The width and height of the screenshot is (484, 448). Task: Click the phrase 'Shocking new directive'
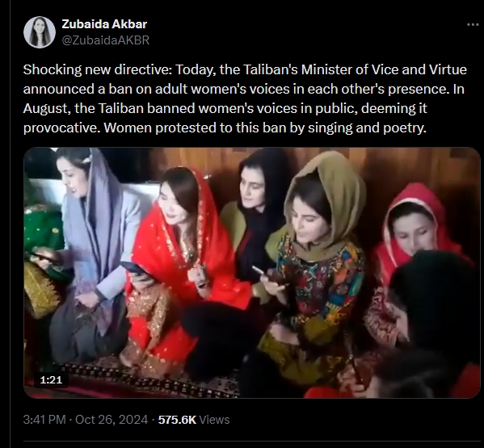tap(96, 69)
